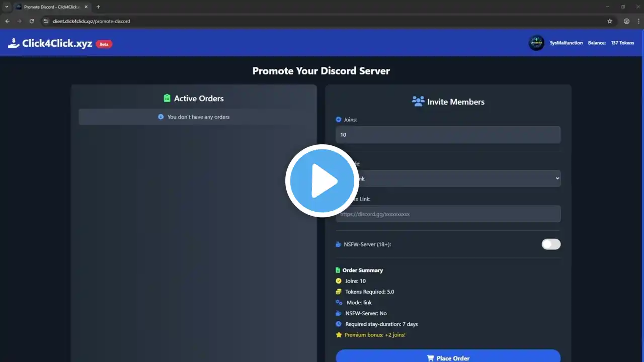Click the "Tokens Required: 5.0" text
Image resolution: width=644 pixels, height=362 pixels.
(370, 292)
